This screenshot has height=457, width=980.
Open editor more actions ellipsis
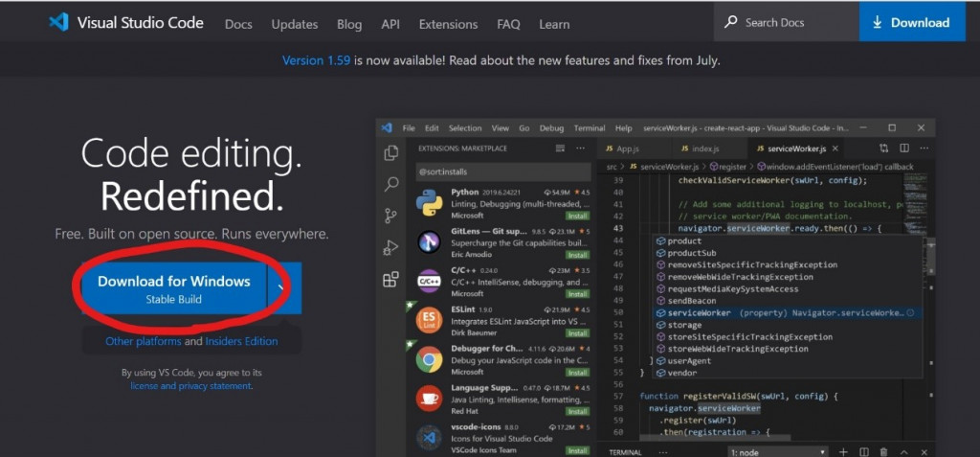924,149
